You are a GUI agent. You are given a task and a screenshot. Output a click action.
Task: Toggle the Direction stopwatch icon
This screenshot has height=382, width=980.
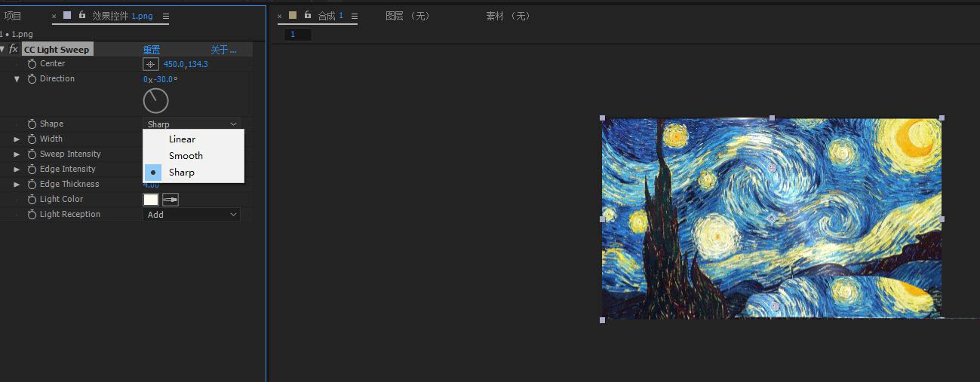[32, 79]
